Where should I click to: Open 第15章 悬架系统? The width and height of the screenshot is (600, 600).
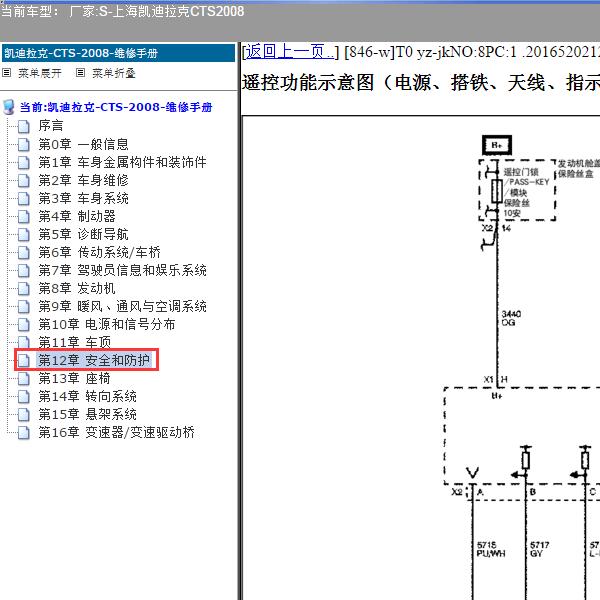pos(87,414)
